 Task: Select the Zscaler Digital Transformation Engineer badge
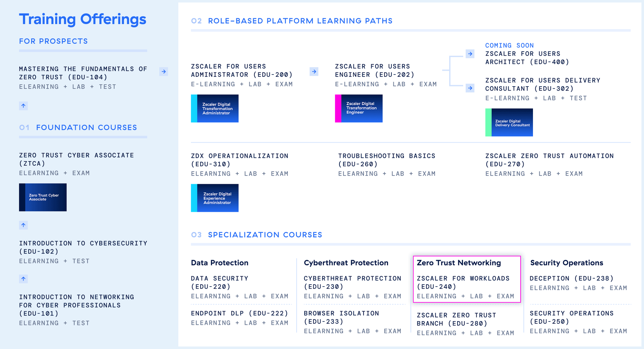(359, 108)
